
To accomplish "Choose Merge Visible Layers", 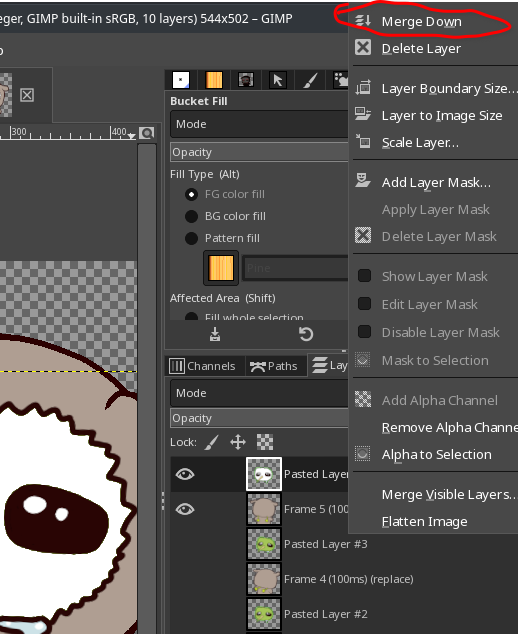I will [x=433, y=495].
